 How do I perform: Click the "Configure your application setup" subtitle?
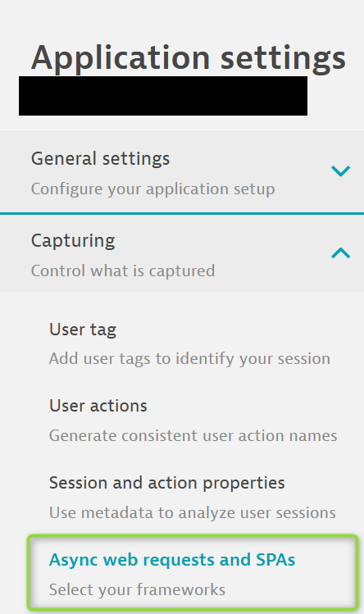(152, 189)
